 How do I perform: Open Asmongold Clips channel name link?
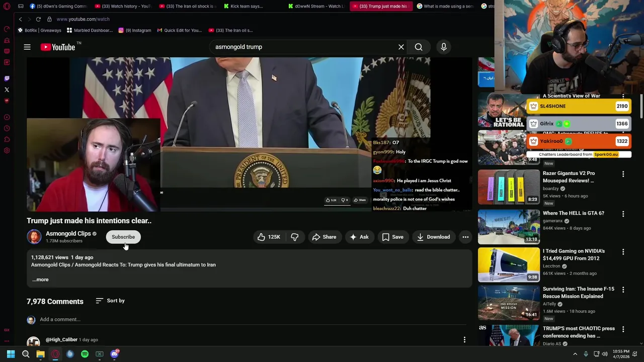point(68,234)
